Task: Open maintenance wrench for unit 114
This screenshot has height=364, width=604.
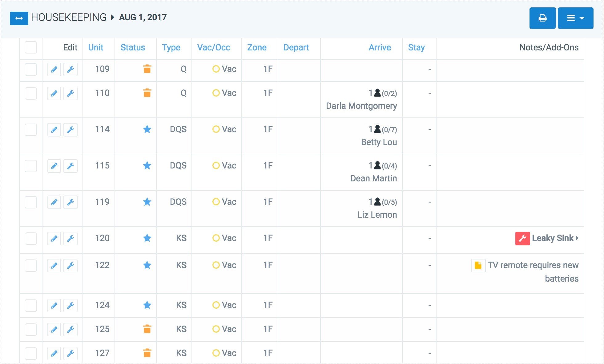Action: (70, 129)
